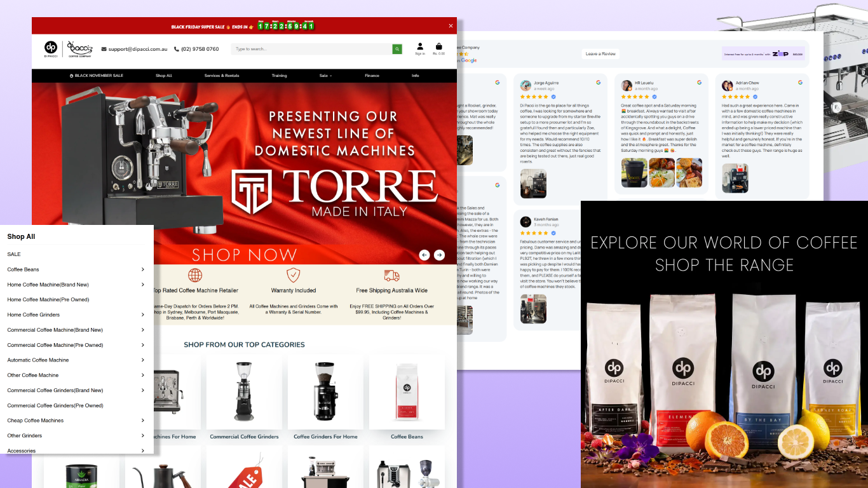The image size is (868, 488).
Task: Close the Black Friday sale banner
Action: 451,26
